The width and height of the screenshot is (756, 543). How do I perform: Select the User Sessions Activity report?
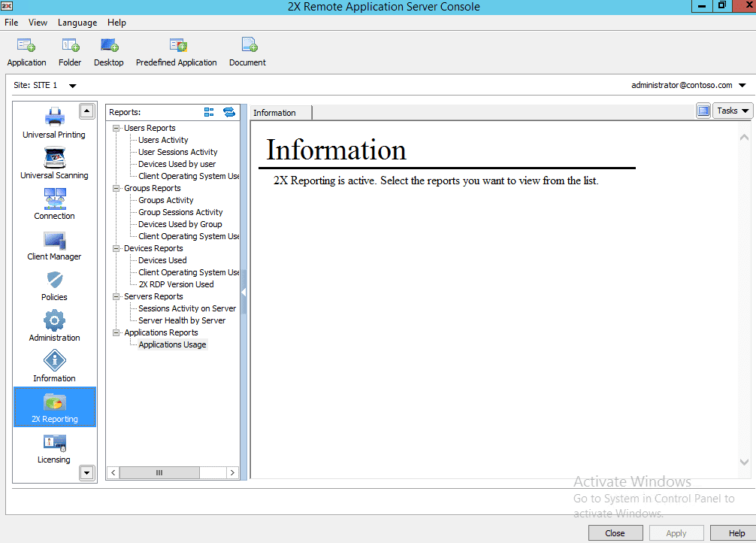pos(178,152)
